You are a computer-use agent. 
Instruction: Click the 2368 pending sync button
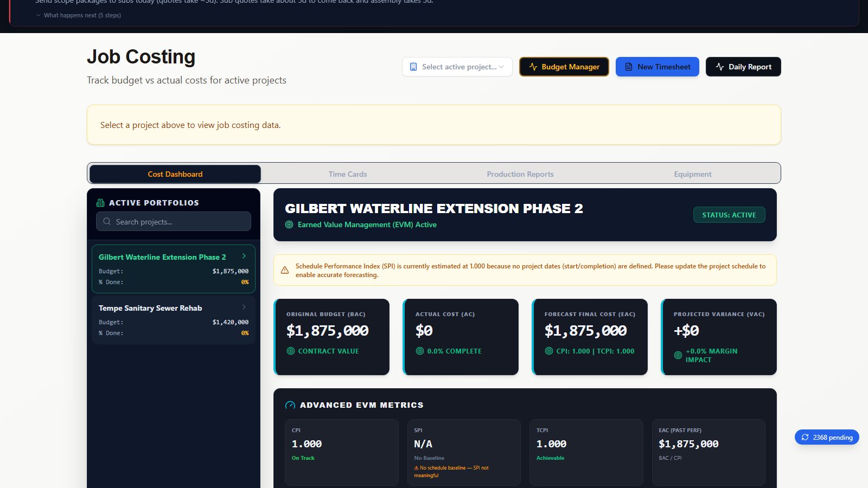pyautogui.click(x=827, y=437)
